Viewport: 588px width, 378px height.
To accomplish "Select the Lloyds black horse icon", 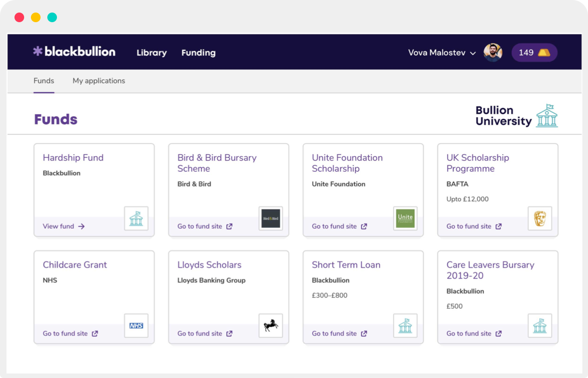I will point(270,325).
